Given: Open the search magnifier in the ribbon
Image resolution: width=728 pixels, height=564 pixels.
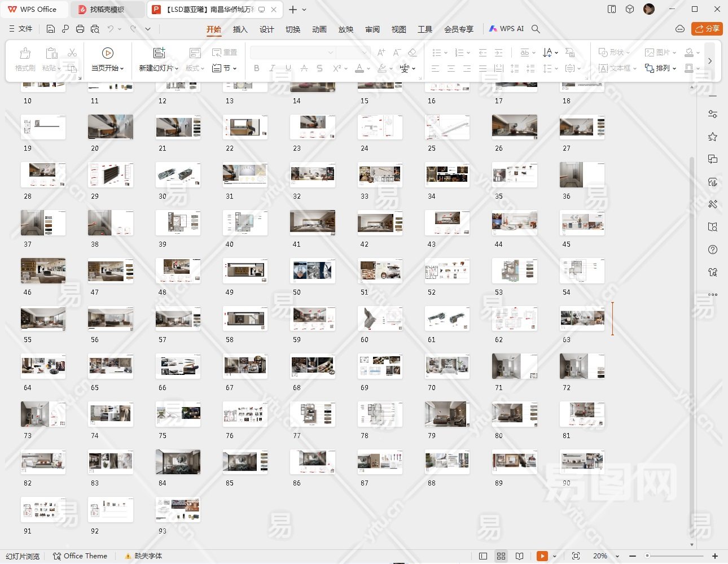Looking at the screenshot, I should [x=536, y=29].
